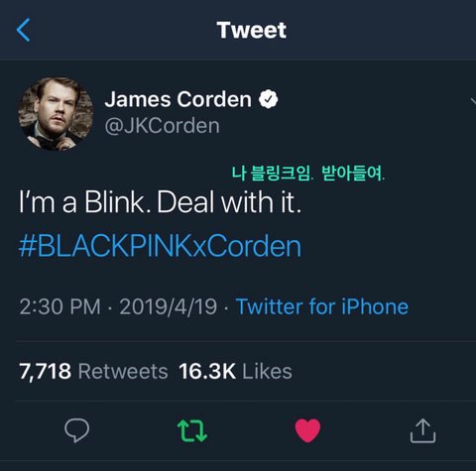View the 7,718 Retweets list

click(93, 371)
